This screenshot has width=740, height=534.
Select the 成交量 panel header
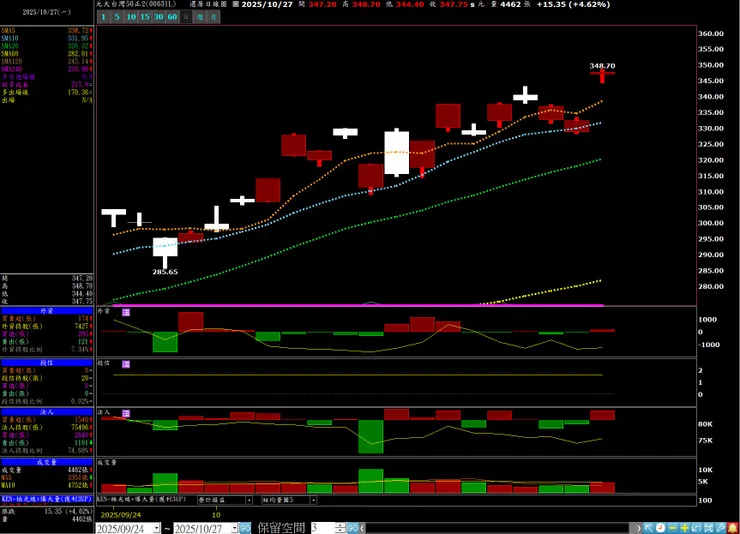[47, 462]
